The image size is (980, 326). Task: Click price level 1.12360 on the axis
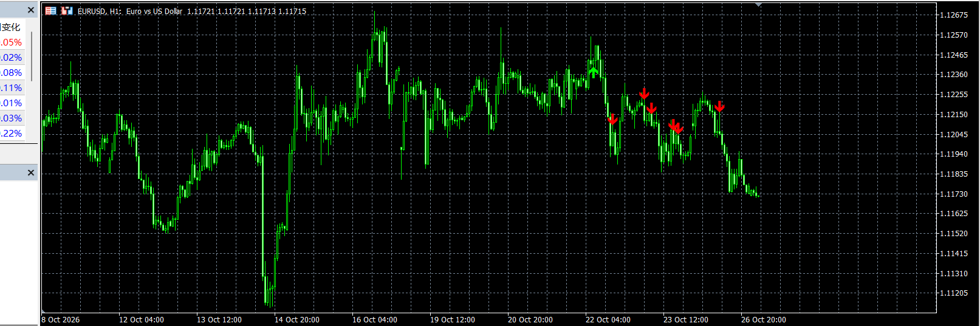coord(954,75)
